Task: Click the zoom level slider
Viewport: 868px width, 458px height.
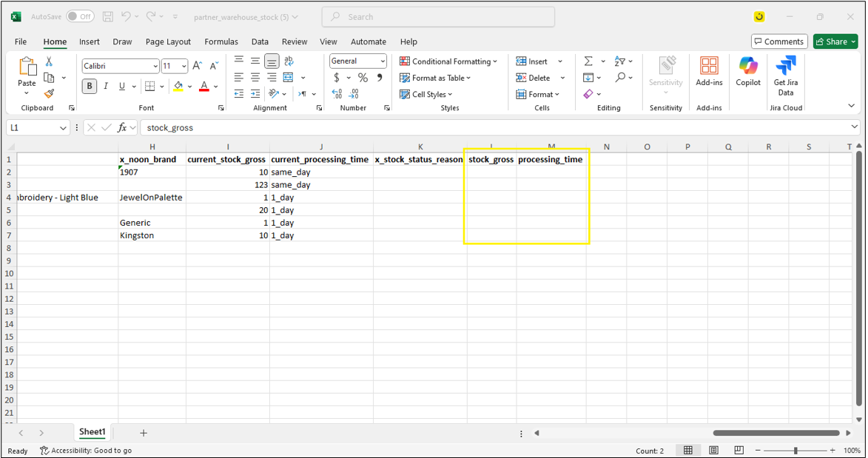Action: [795, 451]
